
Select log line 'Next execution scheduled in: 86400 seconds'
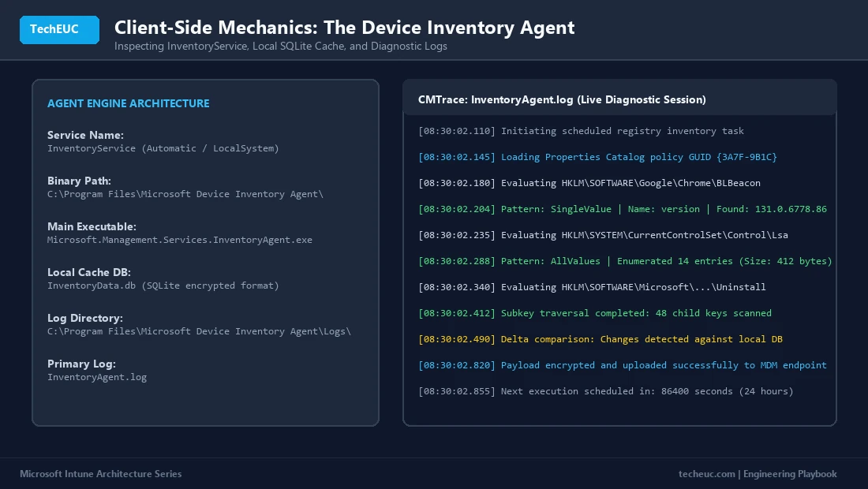[606, 391]
